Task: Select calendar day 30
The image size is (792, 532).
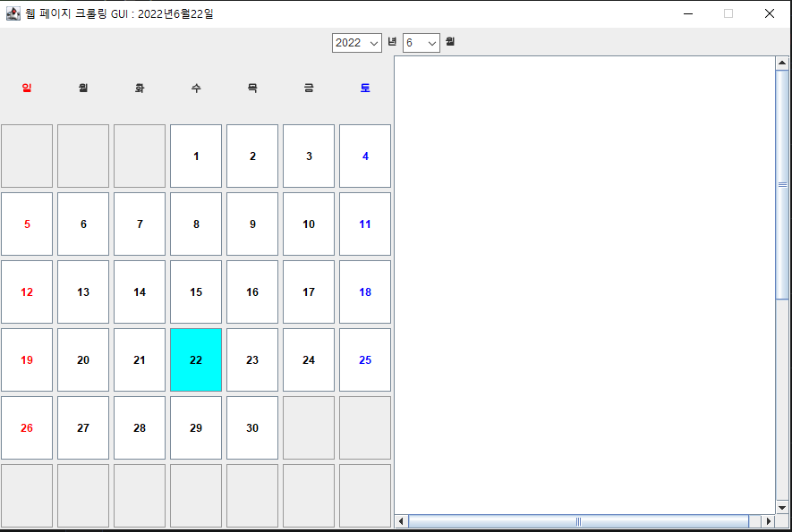Action: click(x=252, y=428)
